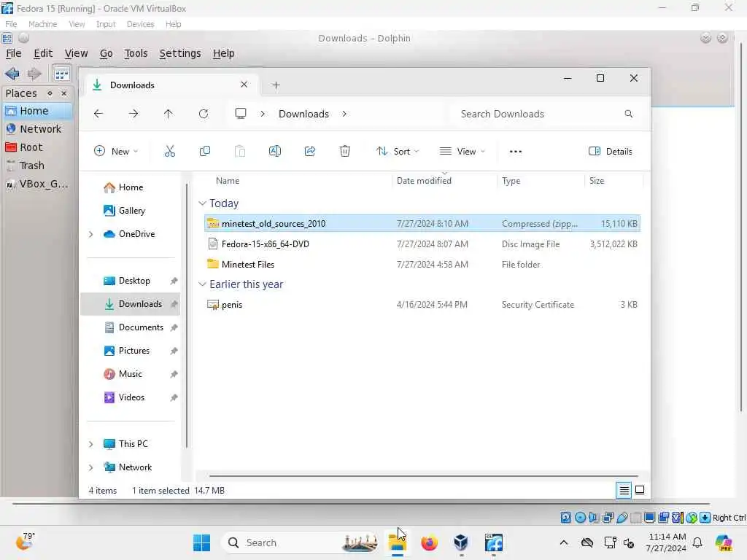Open the New dropdown

point(116,152)
